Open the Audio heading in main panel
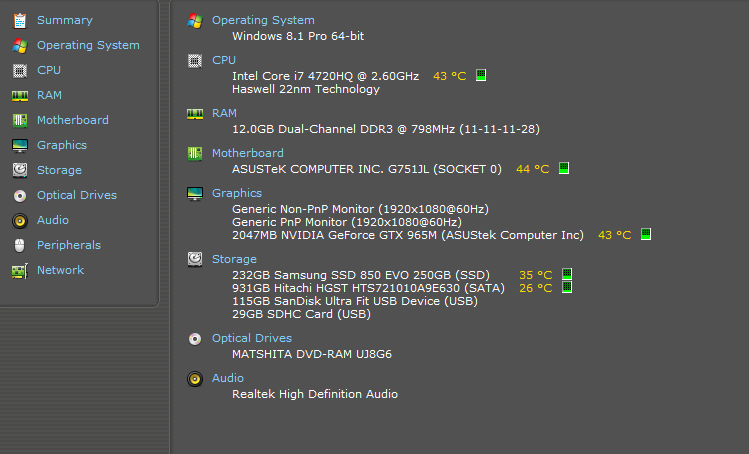The height and width of the screenshot is (454, 749). coord(227,378)
